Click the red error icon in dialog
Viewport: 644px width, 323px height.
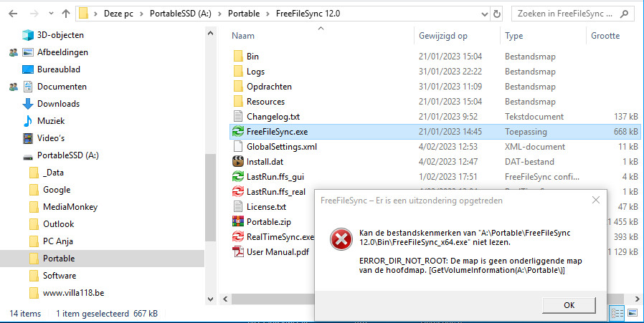point(341,240)
